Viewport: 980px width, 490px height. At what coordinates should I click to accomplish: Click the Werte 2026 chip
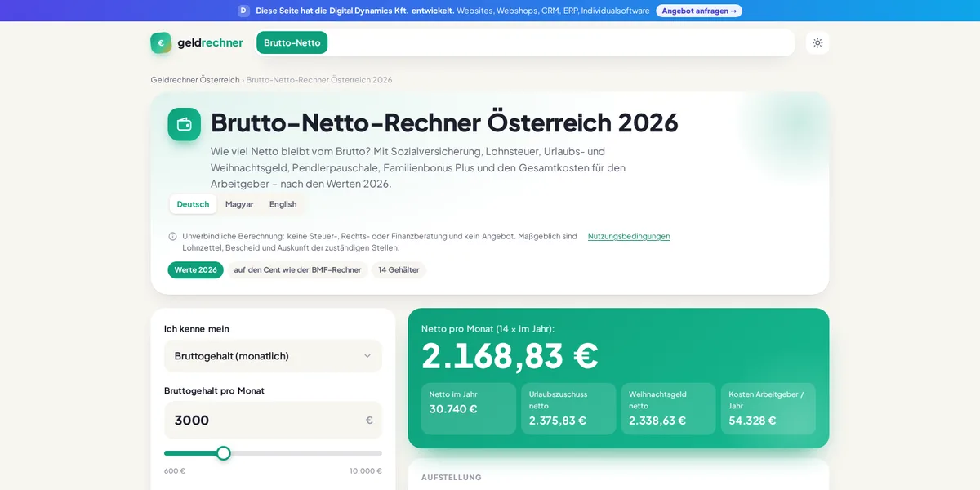pyautogui.click(x=195, y=269)
